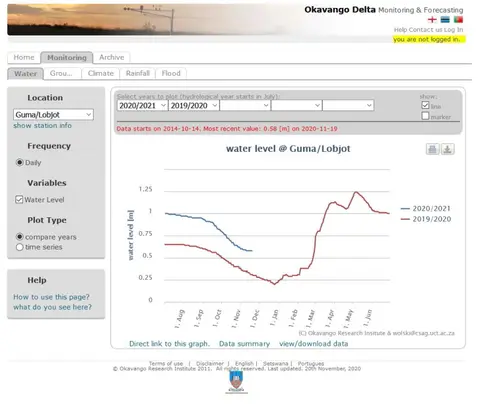Select the Botswana flag language icon
The height and width of the screenshot is (404, 480).
[445, 20]
